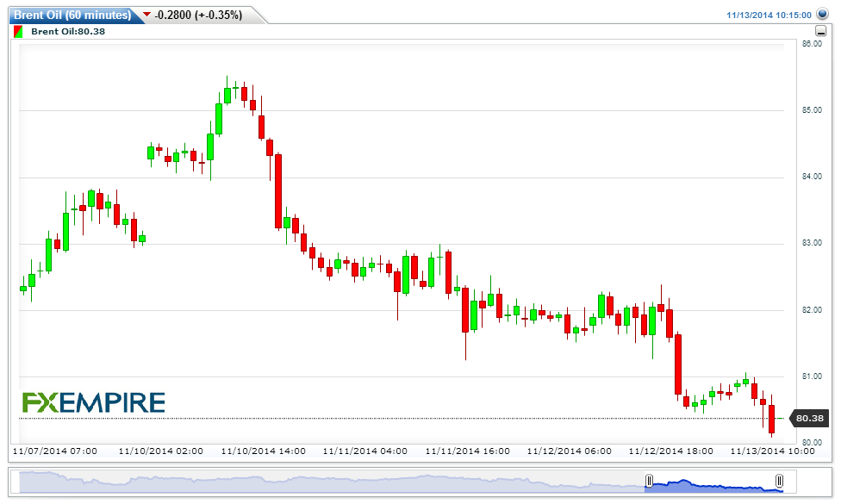Click the 82.00 price axis label
Image resolution: width=841 pixels, height=504 pixels.
pos(812,310)
